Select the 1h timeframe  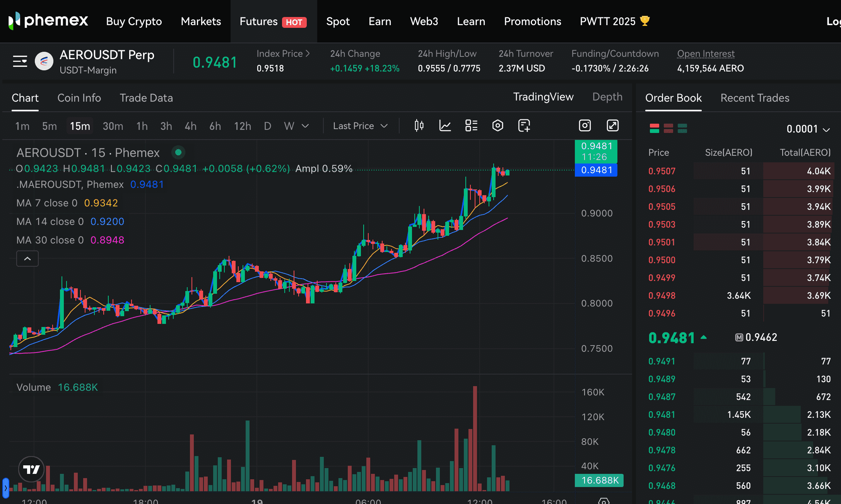point(142,126)
